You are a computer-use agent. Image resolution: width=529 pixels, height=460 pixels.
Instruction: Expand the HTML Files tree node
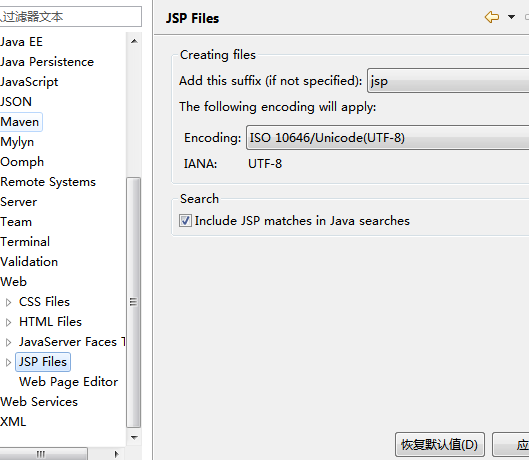click(8, 322)
